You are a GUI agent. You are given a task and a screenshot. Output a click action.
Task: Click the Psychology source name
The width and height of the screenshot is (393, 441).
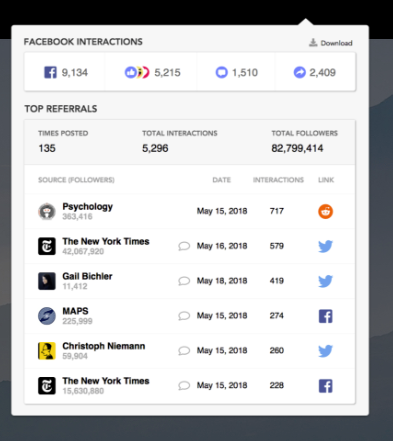pyautogui.click(x=88, y=207)
